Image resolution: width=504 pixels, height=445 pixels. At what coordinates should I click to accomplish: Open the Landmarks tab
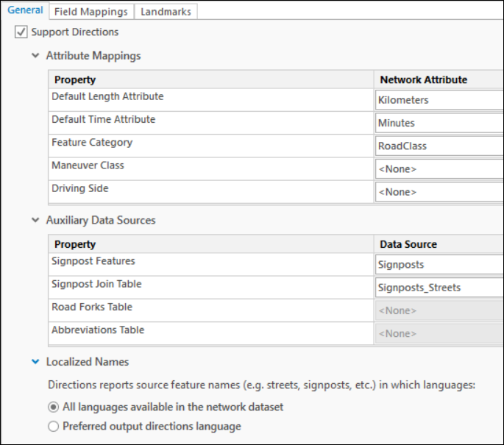click(x=166, y=12)
